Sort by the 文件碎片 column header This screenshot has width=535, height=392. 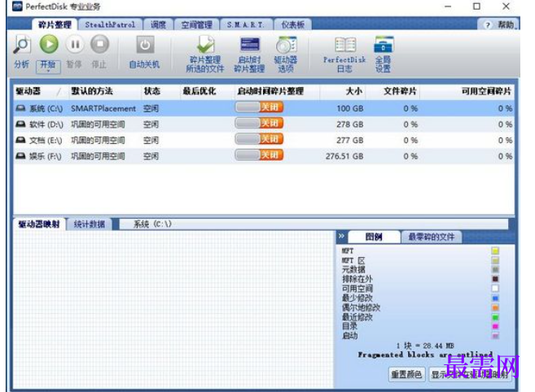point(392,91)
